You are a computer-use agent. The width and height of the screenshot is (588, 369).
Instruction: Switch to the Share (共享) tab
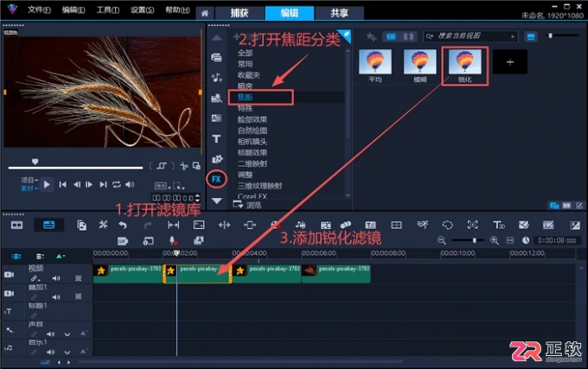(339, 13)
